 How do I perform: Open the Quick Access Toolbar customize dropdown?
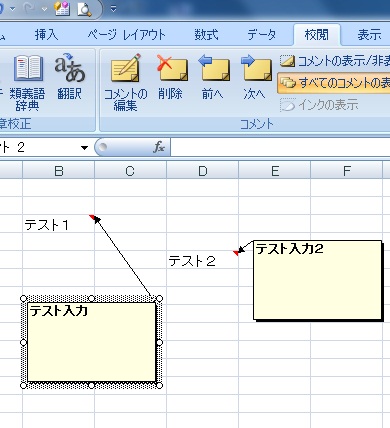coord(113,9)
